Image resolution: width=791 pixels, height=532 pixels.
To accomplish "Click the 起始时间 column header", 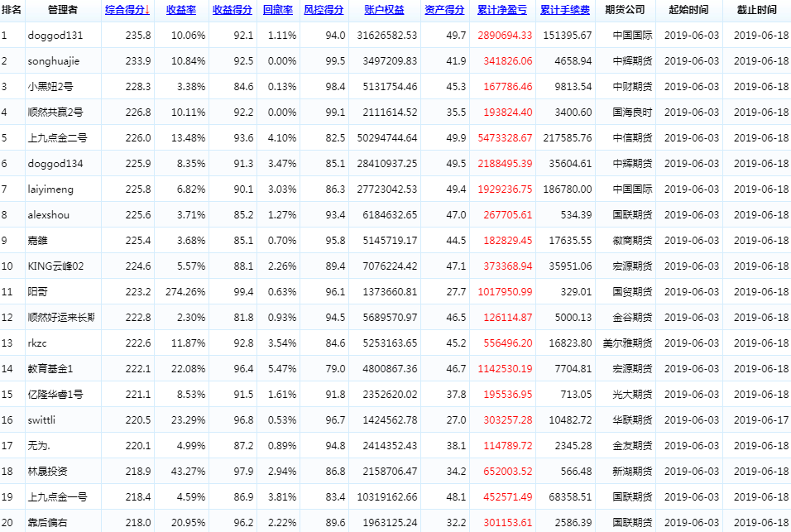I will click(688, 10).
